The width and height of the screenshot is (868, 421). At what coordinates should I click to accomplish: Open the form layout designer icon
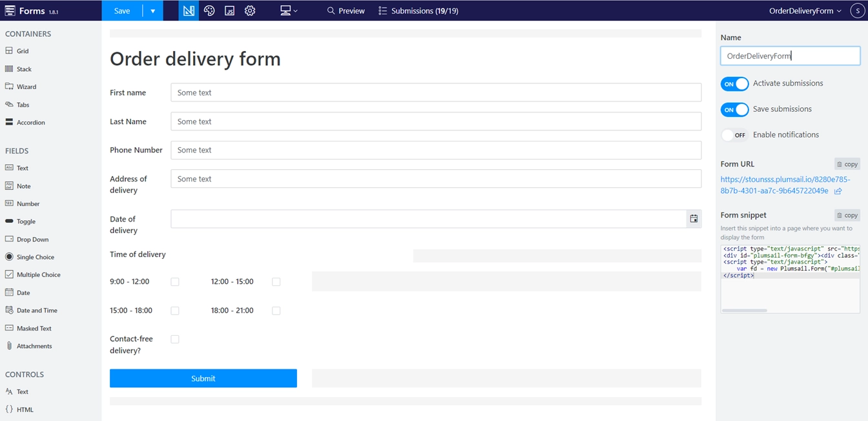coord(189,11)
